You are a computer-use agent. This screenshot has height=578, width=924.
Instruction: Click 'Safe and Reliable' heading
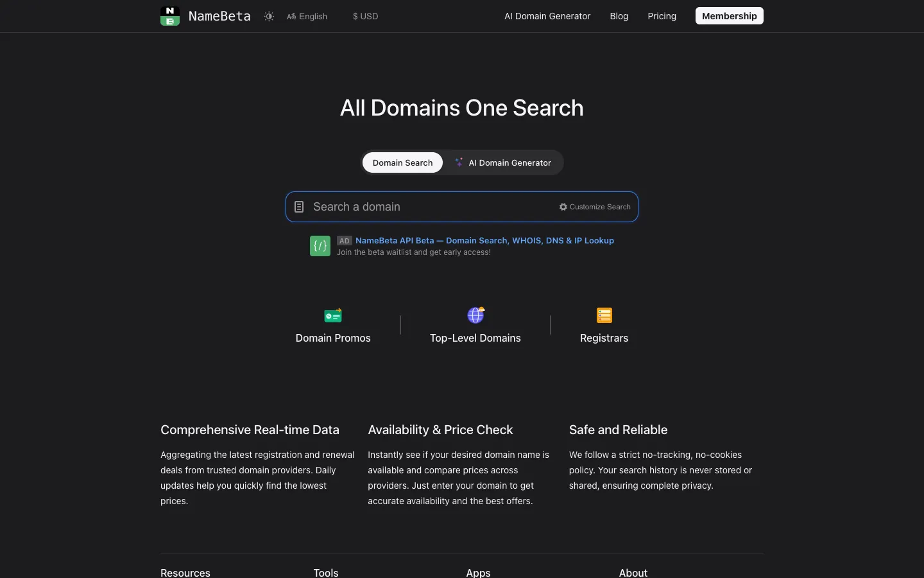coord(618,430)
